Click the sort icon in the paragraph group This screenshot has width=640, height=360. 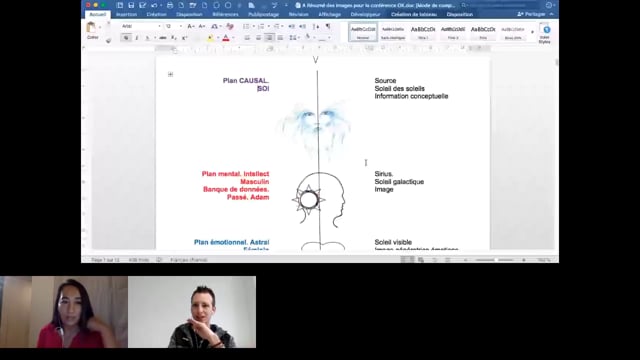(x=316, y=26)
